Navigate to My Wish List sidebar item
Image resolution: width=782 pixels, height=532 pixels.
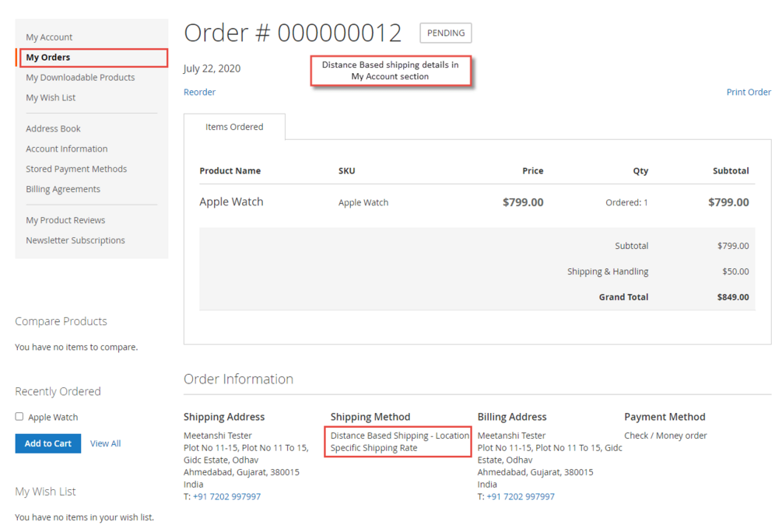click(51, 98)
